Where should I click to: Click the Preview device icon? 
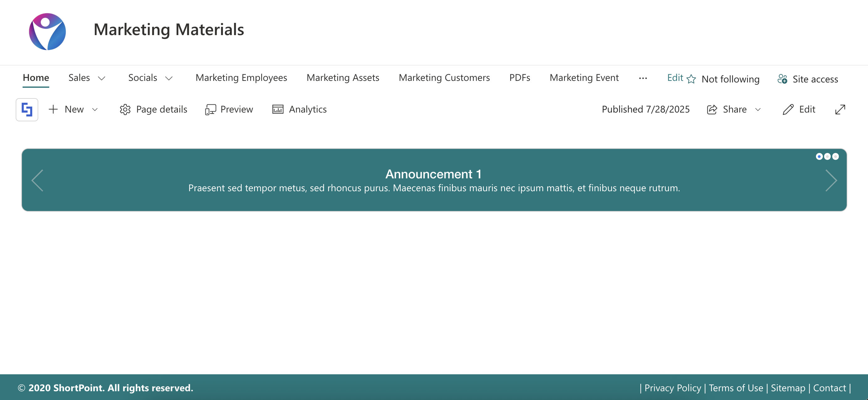tap(210, 109)
